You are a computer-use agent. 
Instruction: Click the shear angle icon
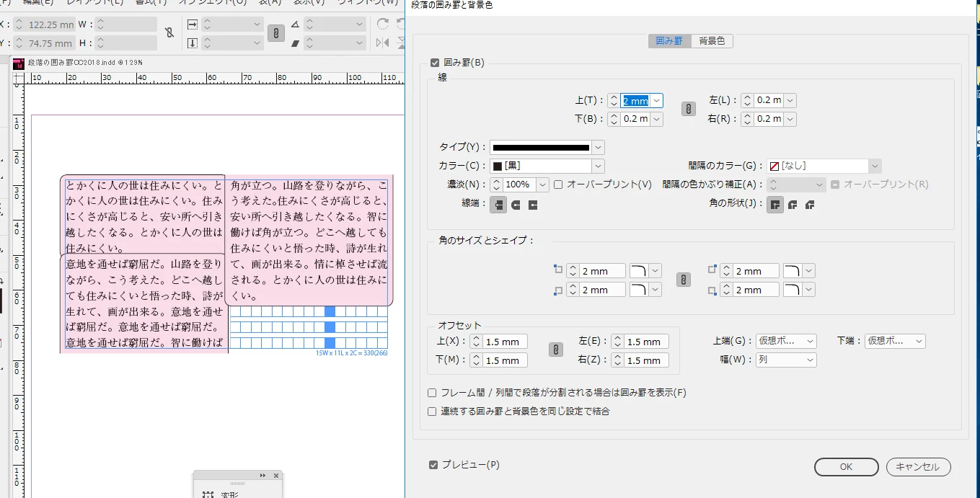(295, 43)
